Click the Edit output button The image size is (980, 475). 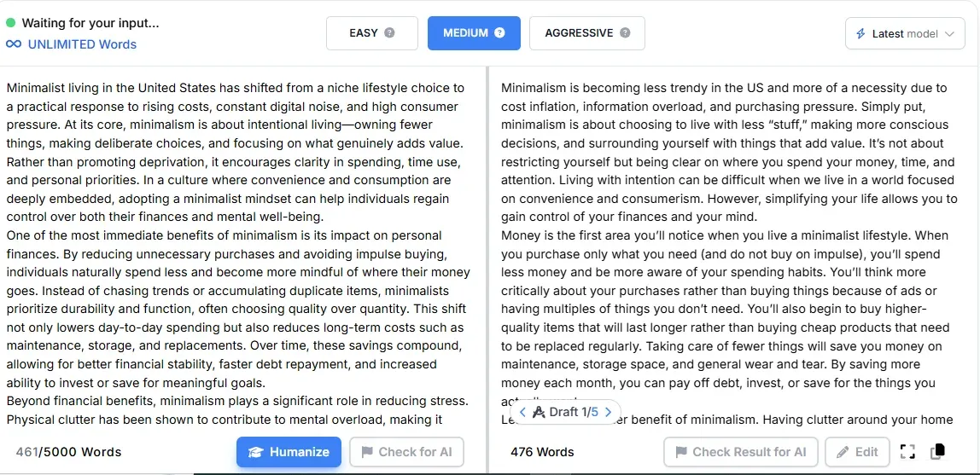click(x=857, y=452)
